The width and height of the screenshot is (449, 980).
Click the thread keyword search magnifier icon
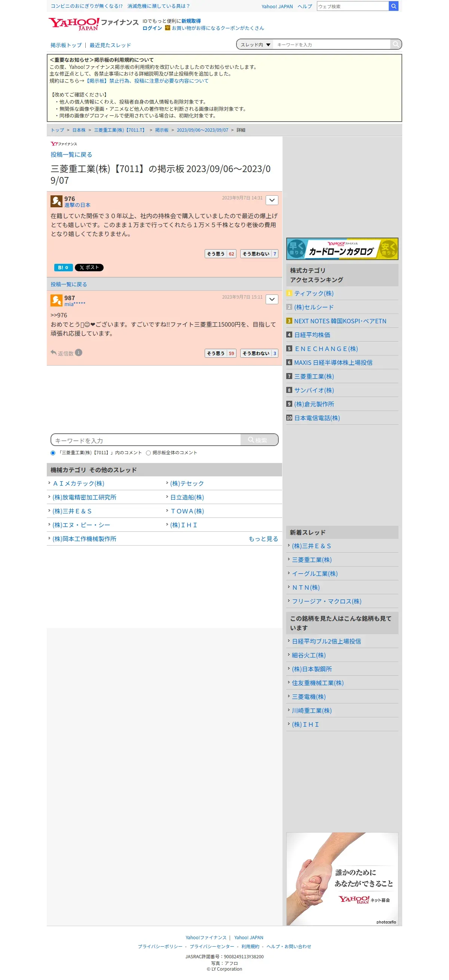click(396, 45)
